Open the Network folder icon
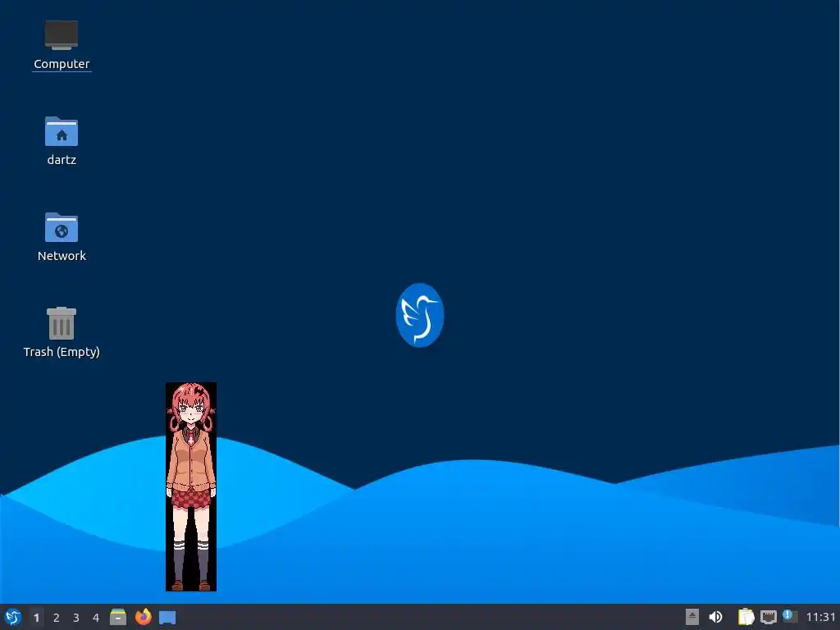Viewport: 840px width, 630px height. [62, 227]
